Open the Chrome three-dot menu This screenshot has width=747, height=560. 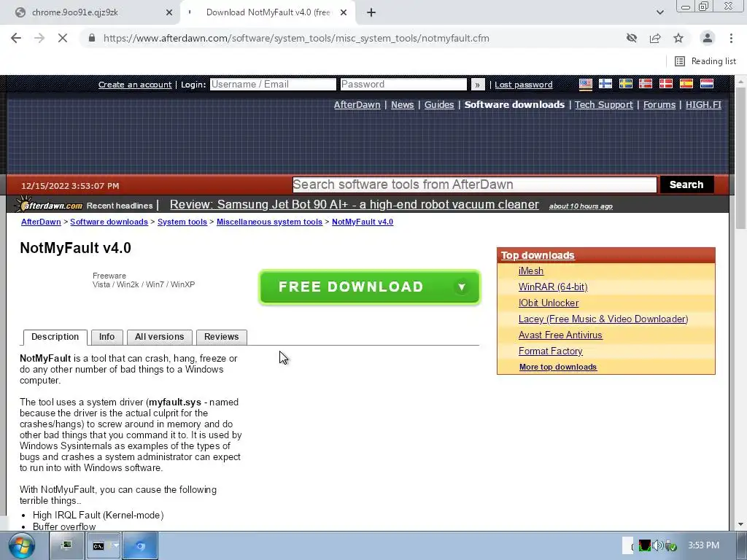point(731,38)
